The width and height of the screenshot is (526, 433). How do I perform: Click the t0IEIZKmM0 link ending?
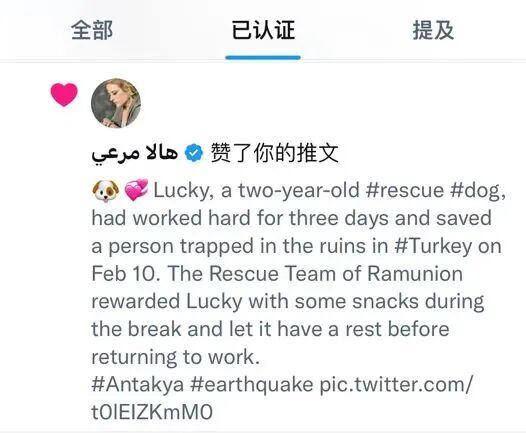pyautogui.click(x=152, y=412)
